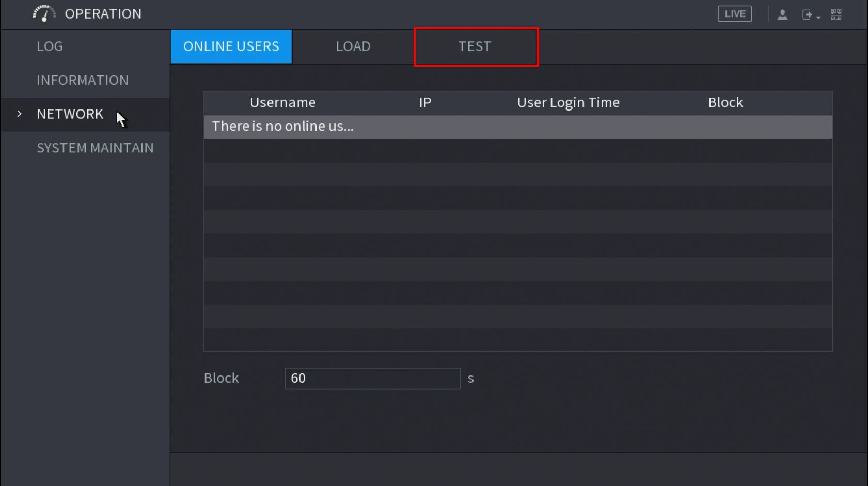Click the Block column header

tap(725, 103)
